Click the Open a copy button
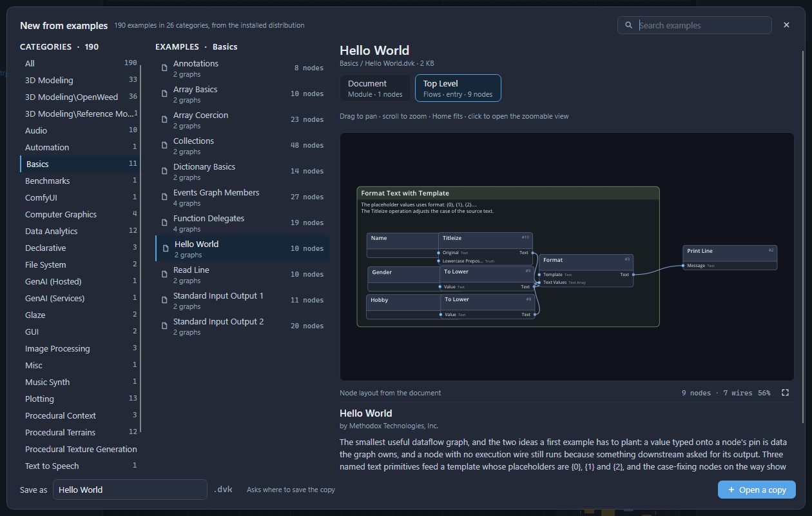 [x=757, y=490]
